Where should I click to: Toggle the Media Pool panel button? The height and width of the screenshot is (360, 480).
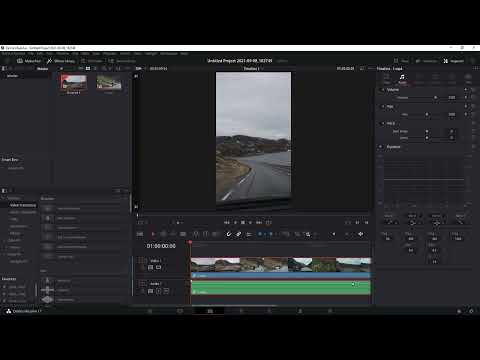[29, 61]
